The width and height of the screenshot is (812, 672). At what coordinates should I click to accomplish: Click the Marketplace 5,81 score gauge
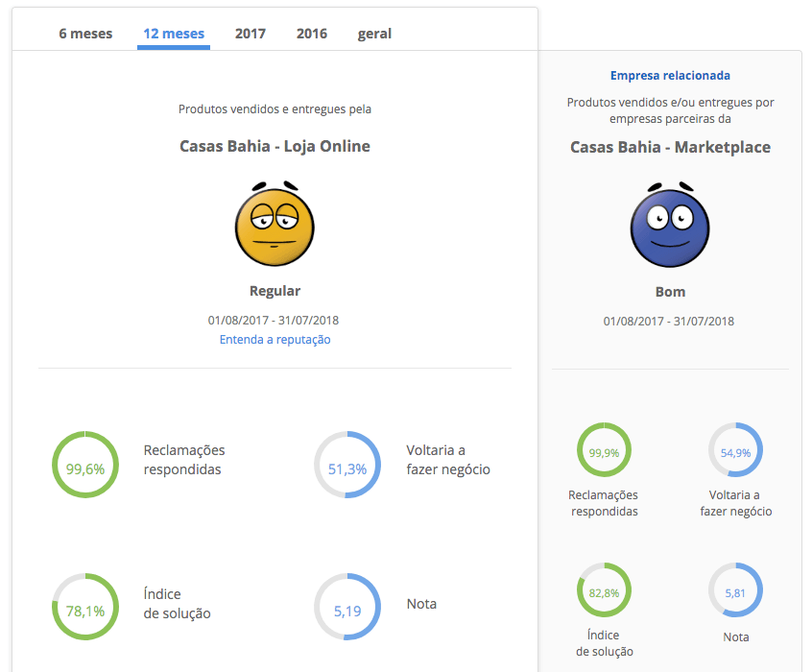point(735,590)
